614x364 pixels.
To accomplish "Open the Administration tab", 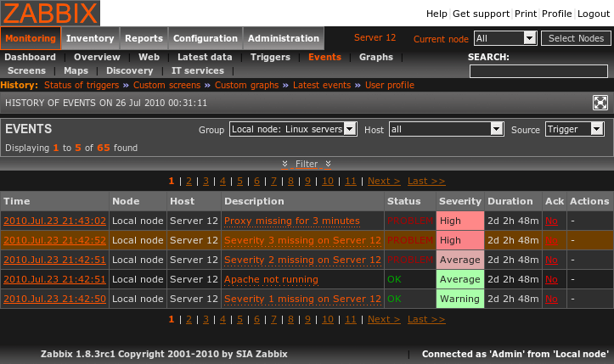I will (x=284, y=38).
